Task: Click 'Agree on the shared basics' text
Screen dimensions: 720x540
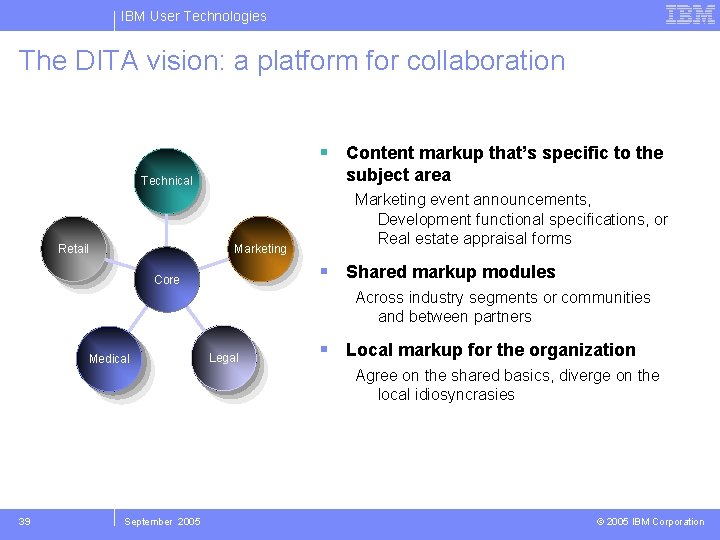Action: [453, 376]
